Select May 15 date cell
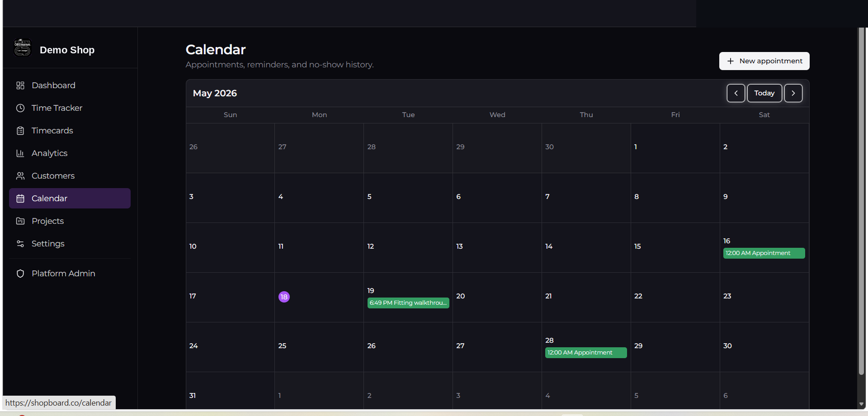 pyautogui.click(x=675, y=248)
